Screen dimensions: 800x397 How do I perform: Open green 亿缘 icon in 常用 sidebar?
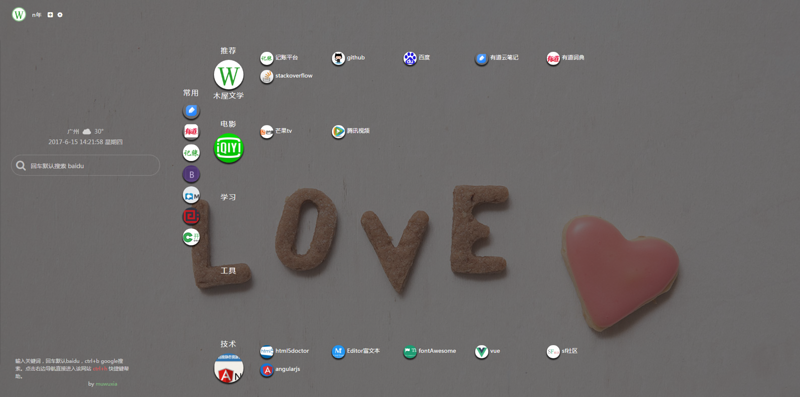191,153
